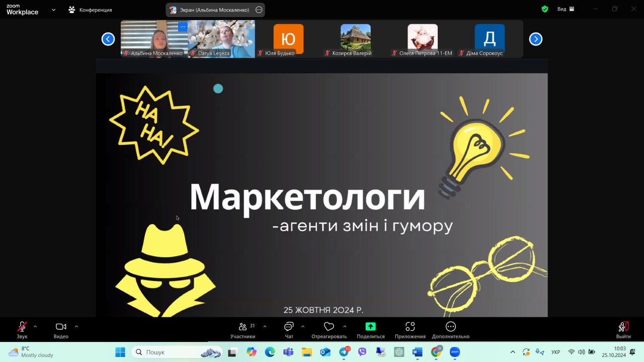Click the green Поделиться share screen button
The width and height of the screenshot is (644, 362).
[371, 330]
